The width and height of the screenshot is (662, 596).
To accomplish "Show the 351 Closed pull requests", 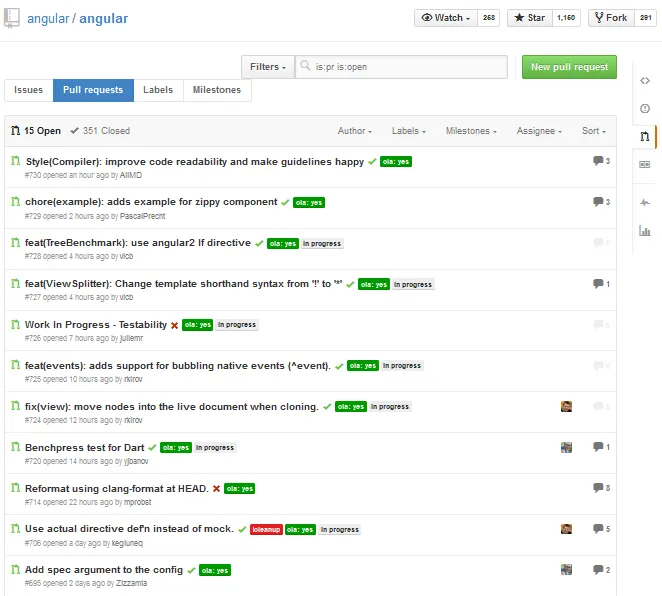I will [100, 131].
